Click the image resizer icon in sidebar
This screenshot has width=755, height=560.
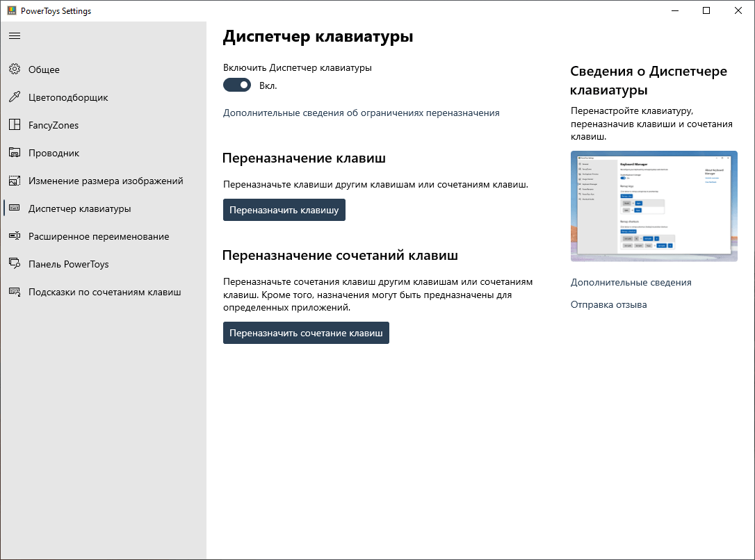15,181
